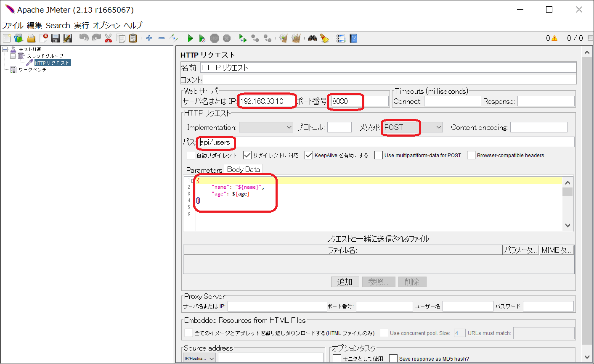The width and height of the screenshot is (594, 364).
Task: Click the Body Data editor's down scroll arrow
Action: [568, 226]
